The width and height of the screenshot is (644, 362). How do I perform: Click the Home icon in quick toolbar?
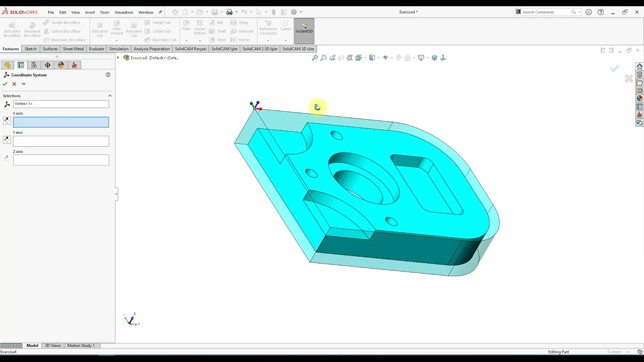(175, 12)
